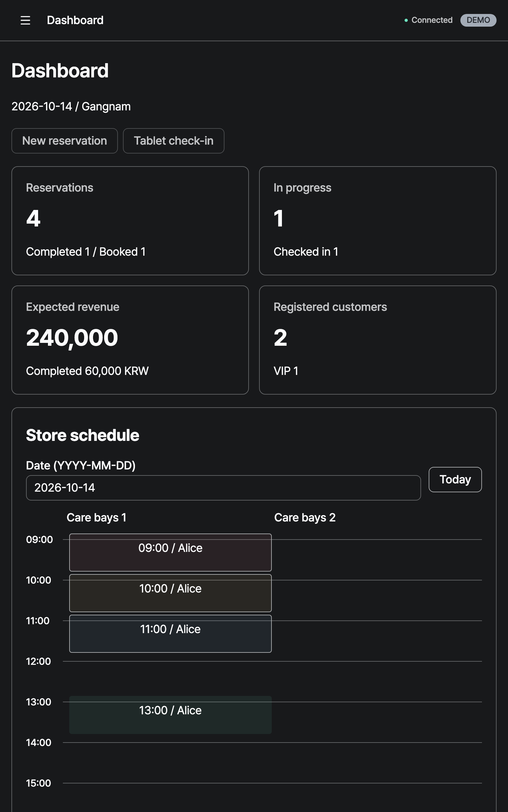Open the 11:00 / Alice reservation
Screen dimensions: 508x812
pyautogui.click(x=170, y=633)
